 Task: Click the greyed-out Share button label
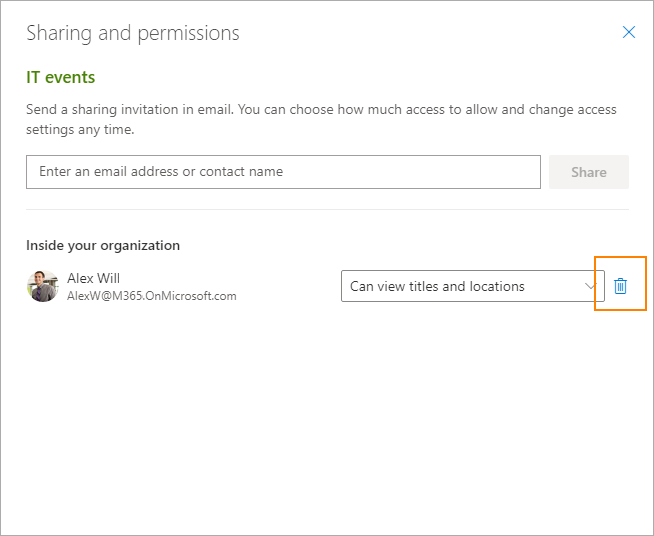(589, 172)
